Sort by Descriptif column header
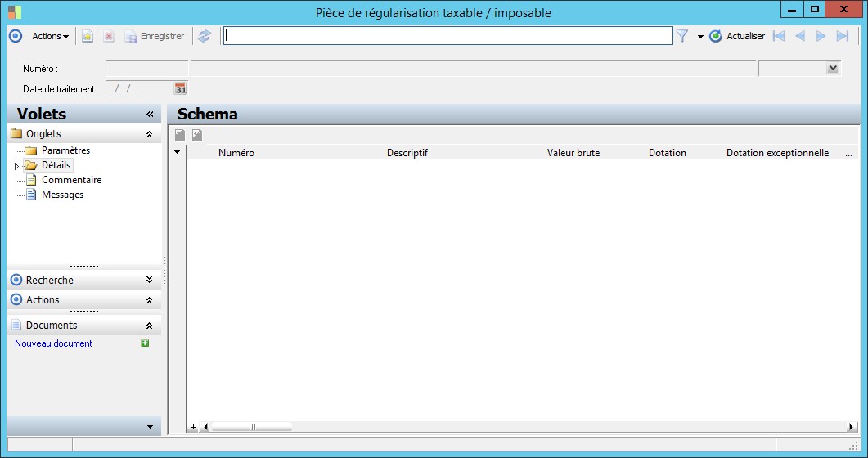The width and height of the screenshot is (868, 458). 407,153
